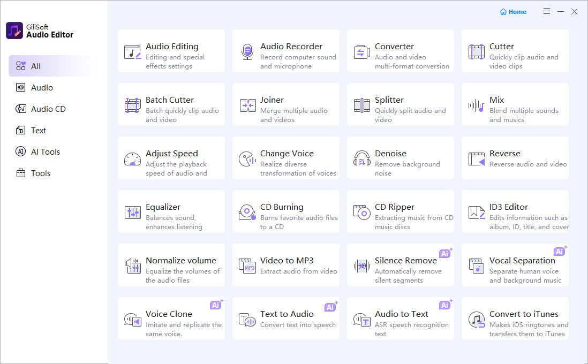
Task: Click the Audio to Text icon
Action: (362, 320)
